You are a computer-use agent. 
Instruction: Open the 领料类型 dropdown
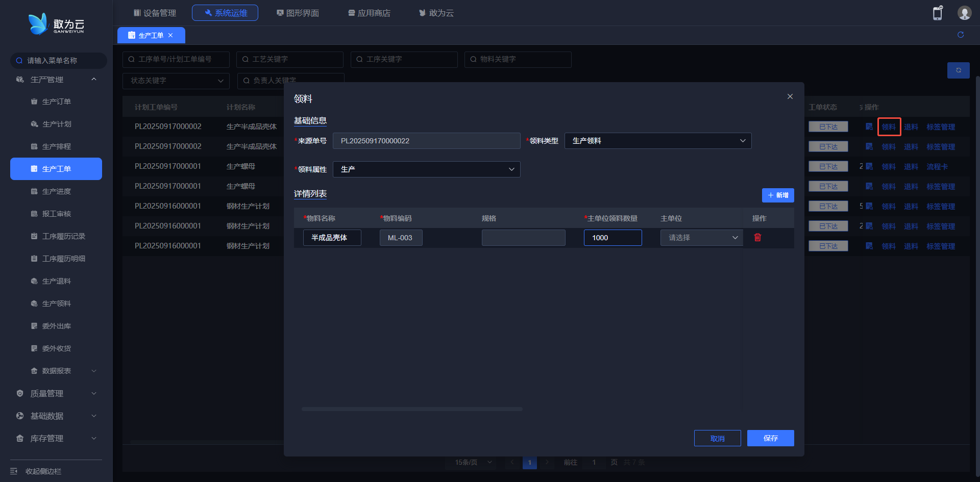pos(657,141)
